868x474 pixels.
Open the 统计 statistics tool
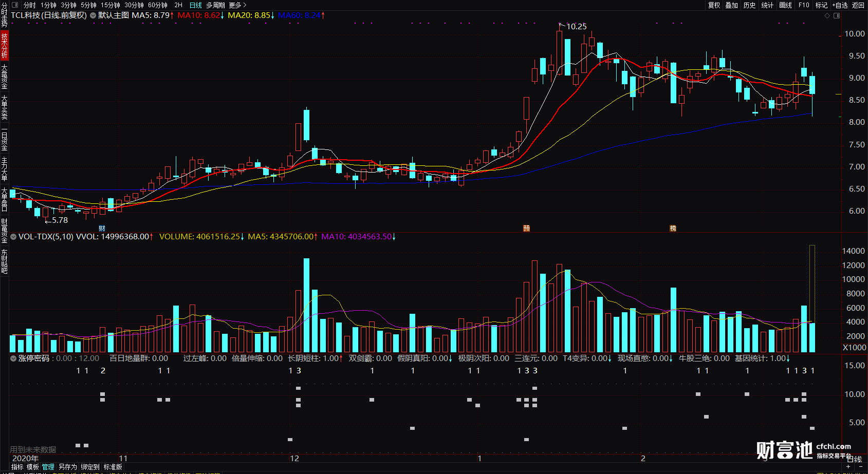[767, 5]
